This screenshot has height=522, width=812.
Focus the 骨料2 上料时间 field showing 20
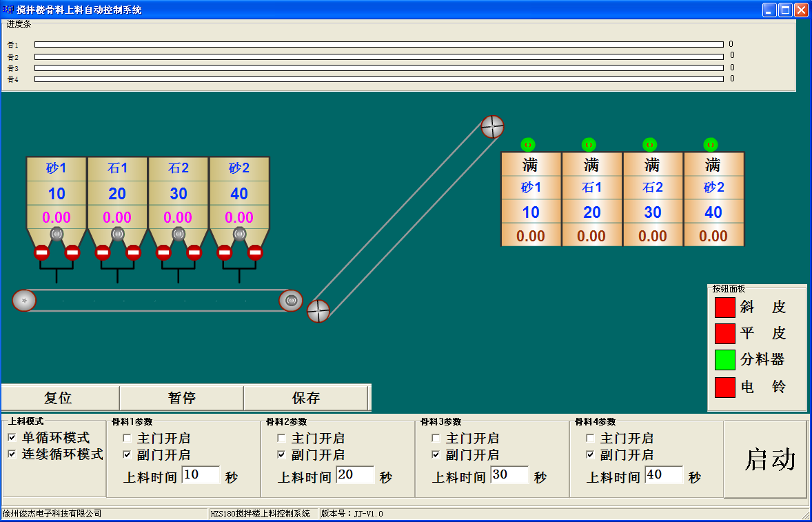point(355,475)
